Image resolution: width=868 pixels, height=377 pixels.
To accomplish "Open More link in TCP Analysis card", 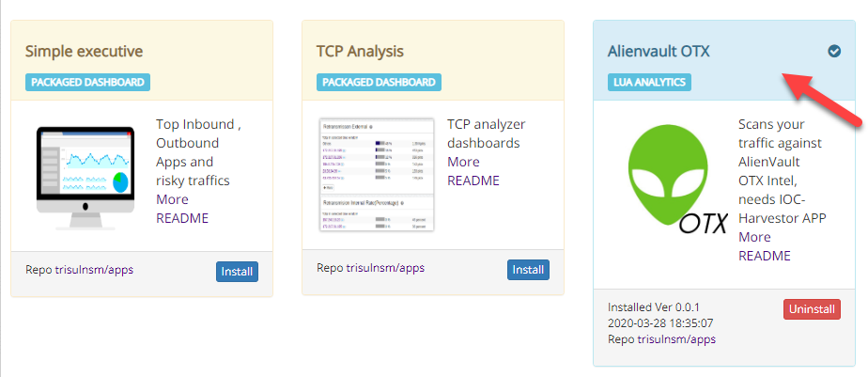I will 463,162.
